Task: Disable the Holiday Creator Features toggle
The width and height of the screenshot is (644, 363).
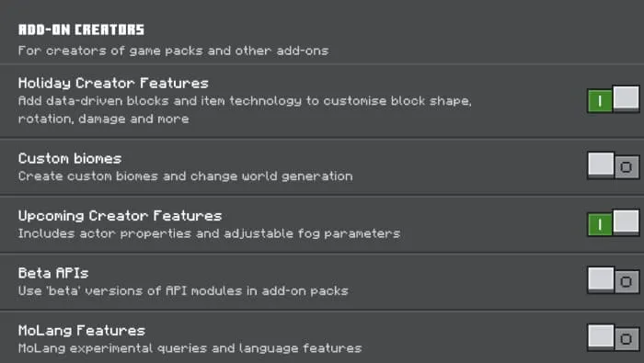Action: 614,99
